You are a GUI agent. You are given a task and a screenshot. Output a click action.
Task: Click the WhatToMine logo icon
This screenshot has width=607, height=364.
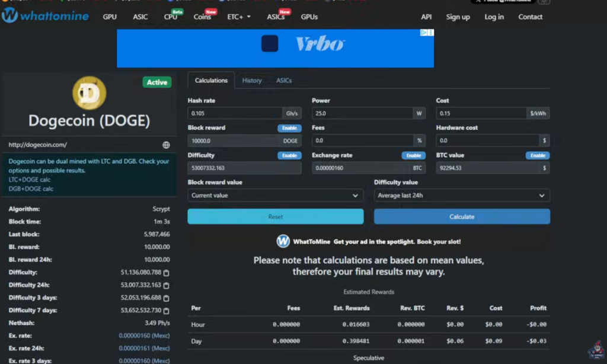click(x=9, y=16)
